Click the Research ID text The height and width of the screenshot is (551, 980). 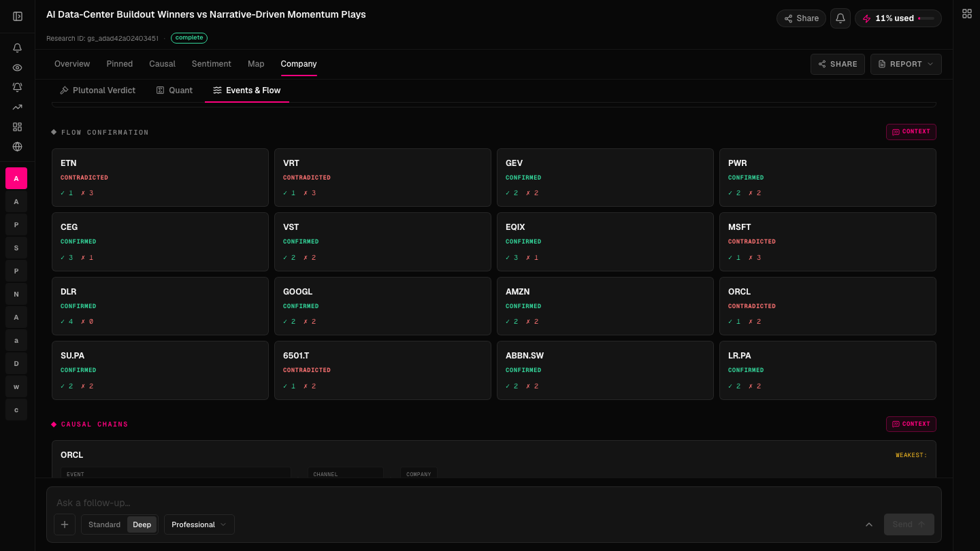point(102,38)
